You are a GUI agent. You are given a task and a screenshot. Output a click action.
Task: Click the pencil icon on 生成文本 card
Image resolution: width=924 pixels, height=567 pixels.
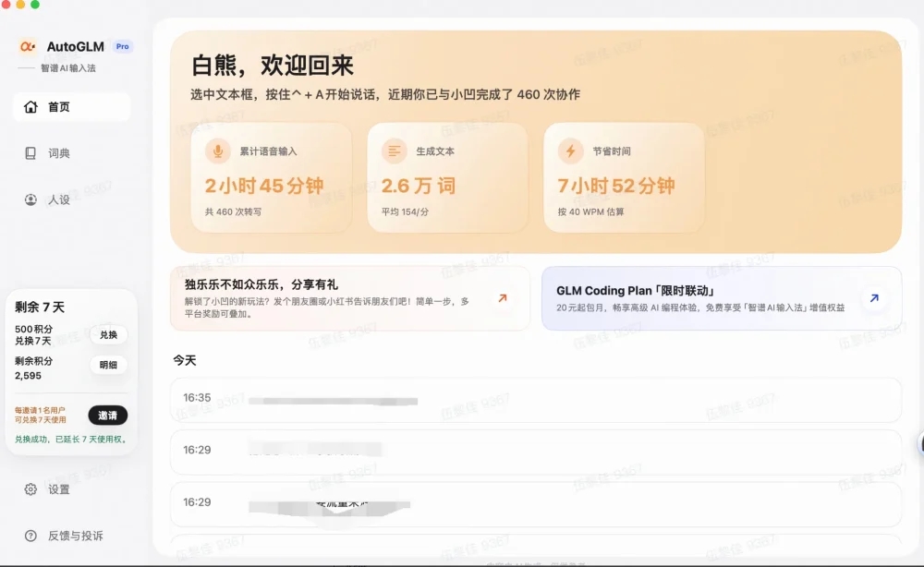click(x=395, y=150)
